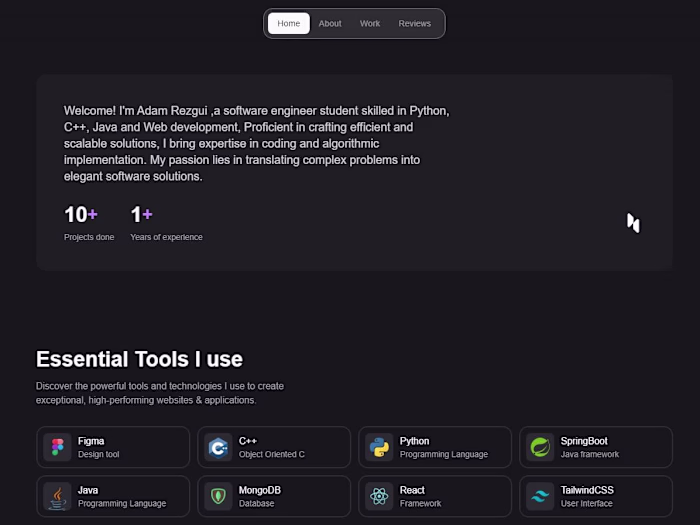Click the Figma logo icon
Viewport: 700px width, 525px height.
(58, 447)
